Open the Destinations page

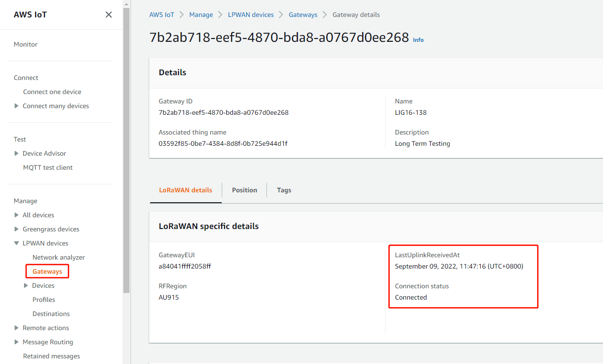pos(51,314)
